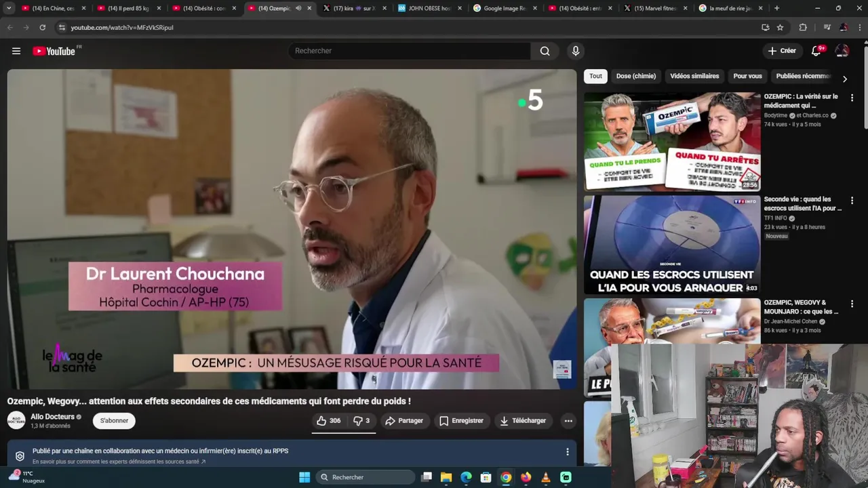868x488 pixels.
Task: Click the TF1 INFO channel name
Action: tap(775, 218)
